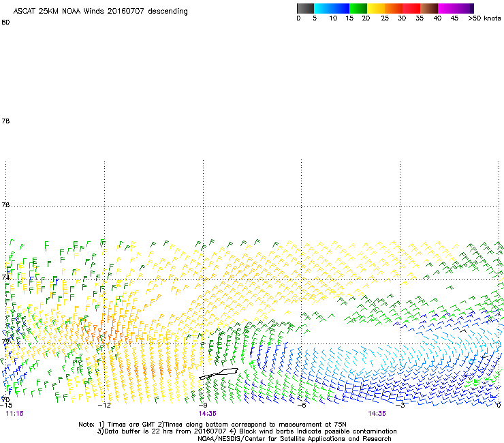Click the "0" longitude label at bottom right
The width and height of the screenshot is (504, 443).
499,405
